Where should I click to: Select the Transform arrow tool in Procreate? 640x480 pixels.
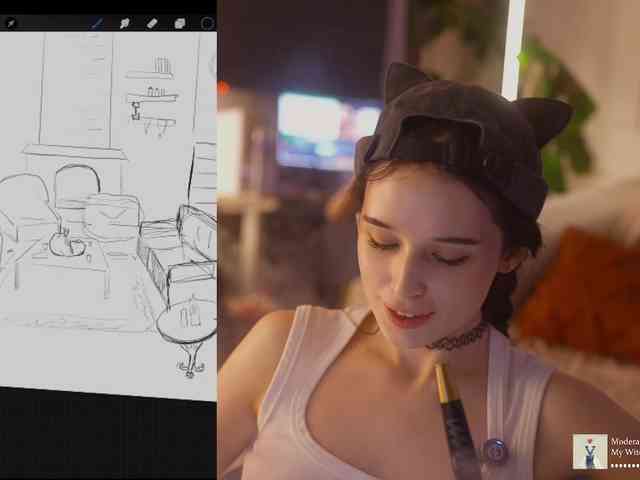click(x=11, y=23)
